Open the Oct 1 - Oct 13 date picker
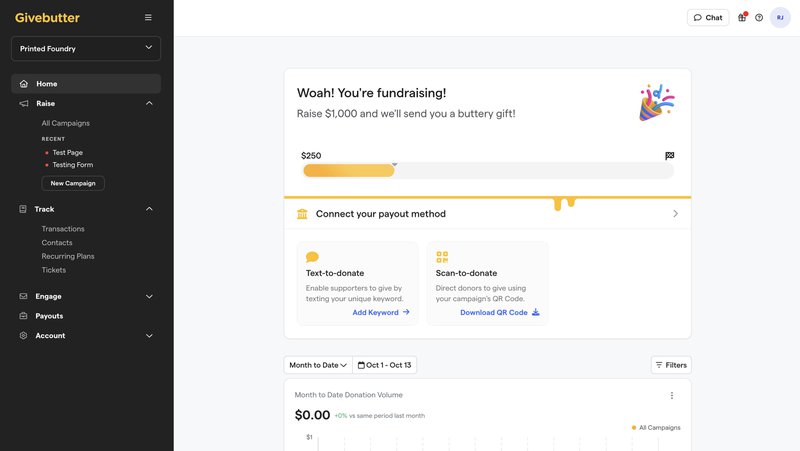Screen dimensions: 800x451 click(385, 365)
